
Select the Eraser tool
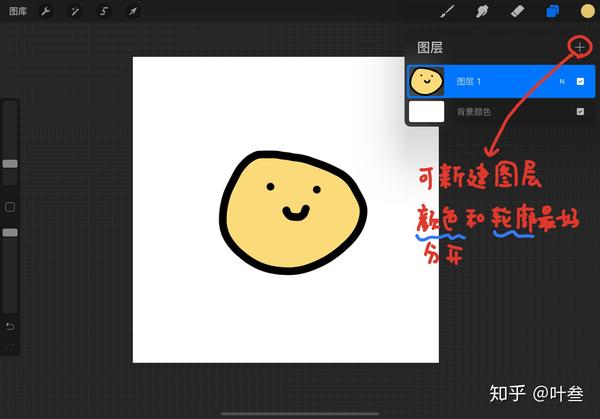[517, 11]
